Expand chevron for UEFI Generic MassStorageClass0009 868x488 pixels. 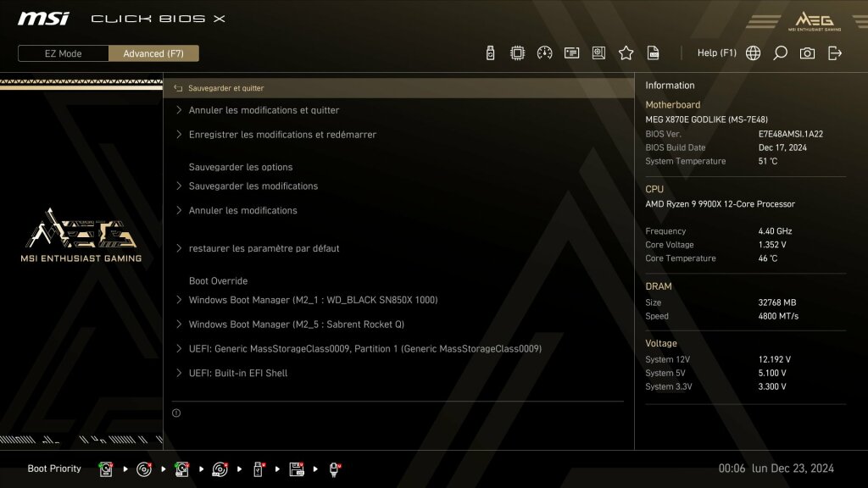pyautogui.click(x=178, y=348)
